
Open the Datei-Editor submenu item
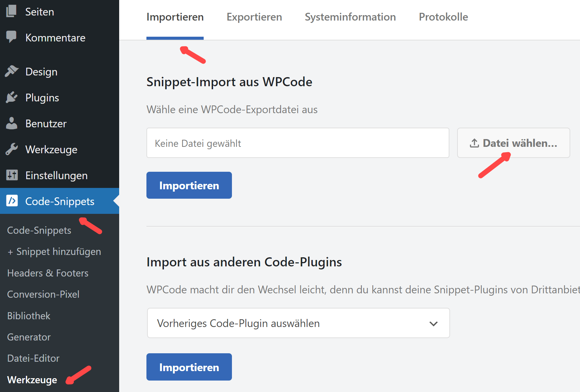pyautogui.click(x=33, y=358)
